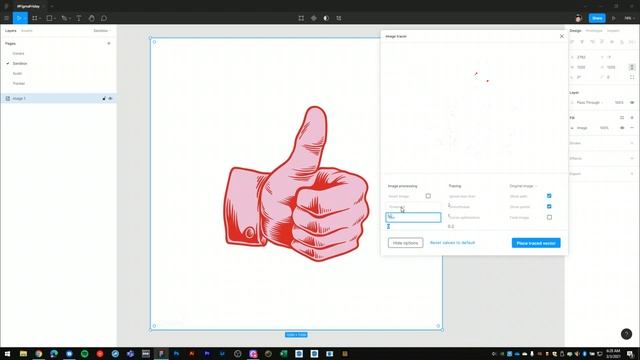
Task: Select the Frame tool in the toolbar
Action: [34, 18]
